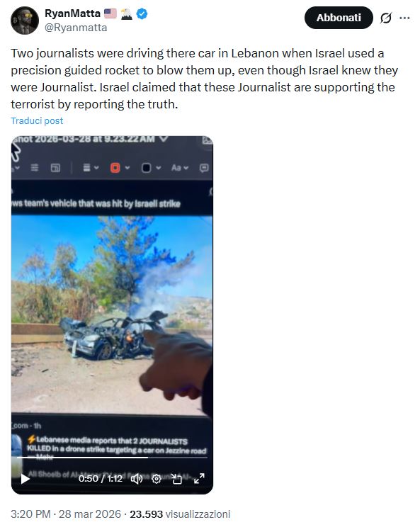Click the @Ryanmatta handle
Image resolution: width=420 pixels, height=527 pixels.
point(76,28)
